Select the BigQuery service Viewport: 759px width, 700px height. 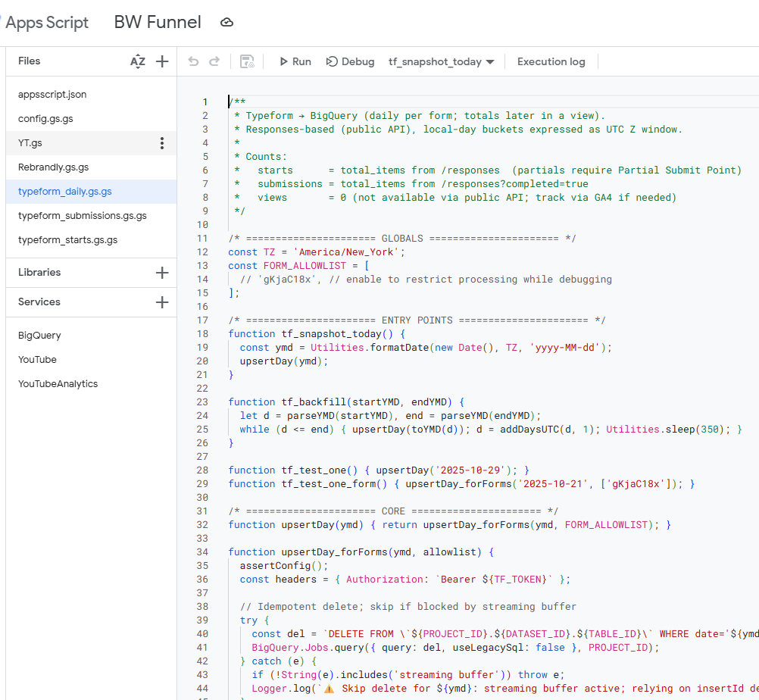point(91,335)
